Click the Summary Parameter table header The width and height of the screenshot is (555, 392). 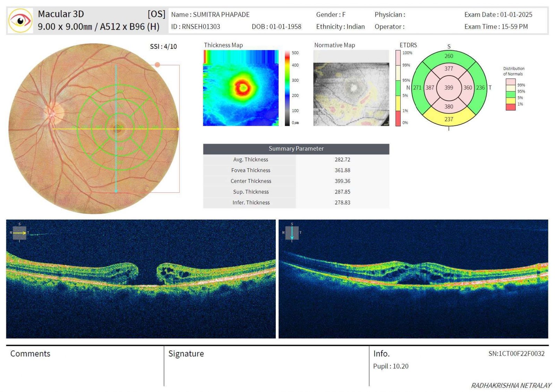(296, 149)
